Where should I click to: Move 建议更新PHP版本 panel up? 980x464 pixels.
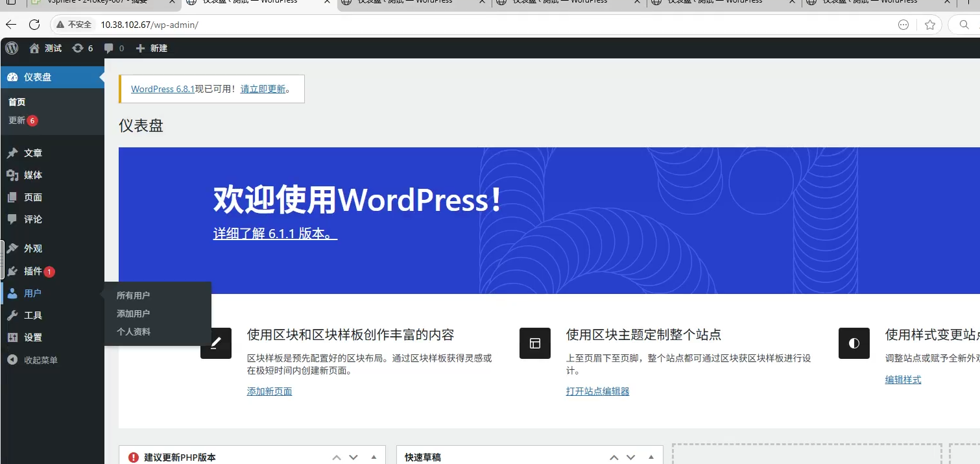click(x=337, y=458)
